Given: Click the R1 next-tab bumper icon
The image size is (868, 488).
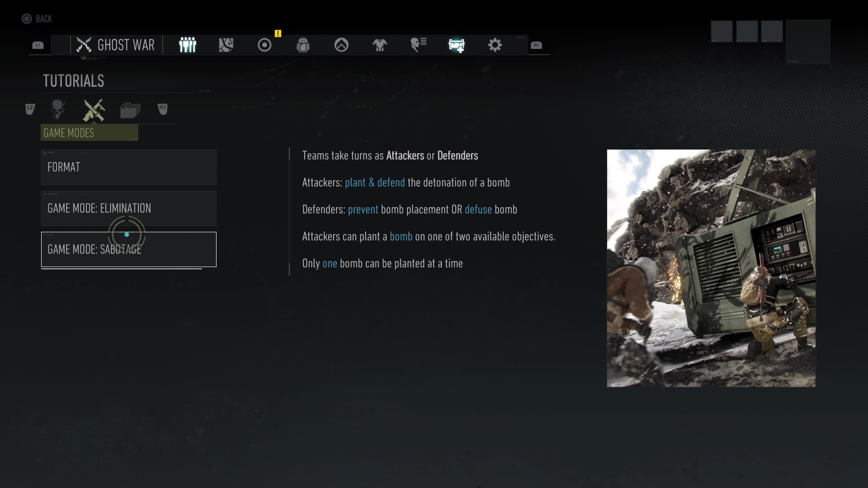Looking at the screenshot, I should point(536,45).
